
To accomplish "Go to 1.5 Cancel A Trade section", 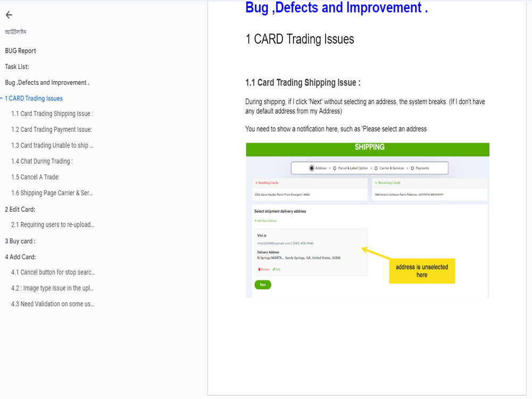I will (x=35, y=177).
